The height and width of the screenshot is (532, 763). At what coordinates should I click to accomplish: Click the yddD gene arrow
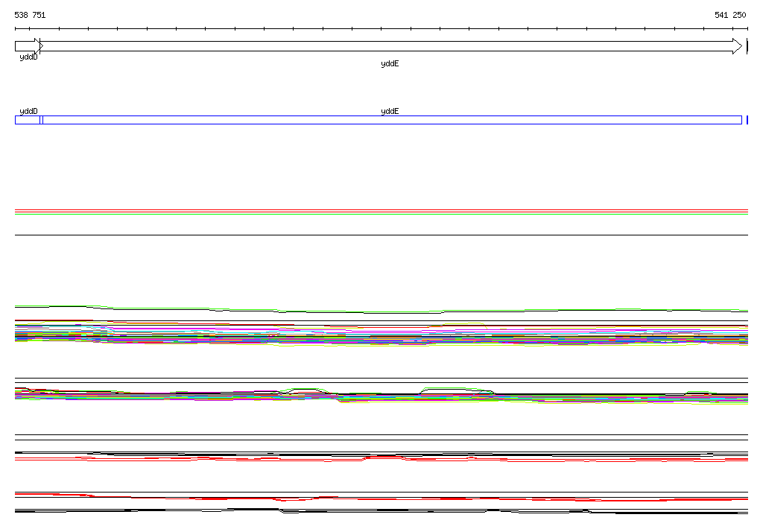coord(28,46)
